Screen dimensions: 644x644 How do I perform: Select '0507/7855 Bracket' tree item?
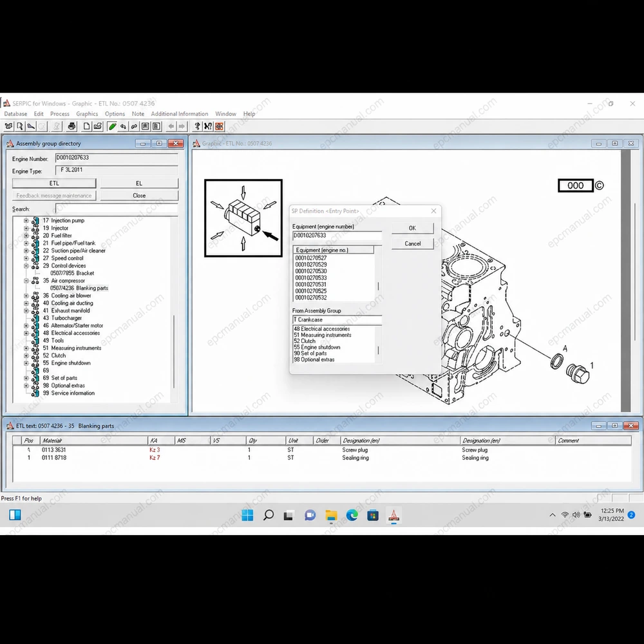[72, 273]
